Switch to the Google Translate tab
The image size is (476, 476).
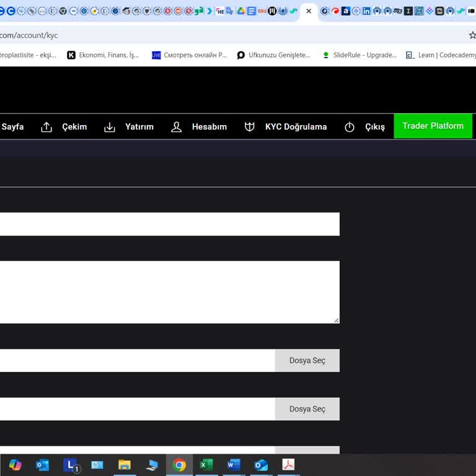point(231,11)
